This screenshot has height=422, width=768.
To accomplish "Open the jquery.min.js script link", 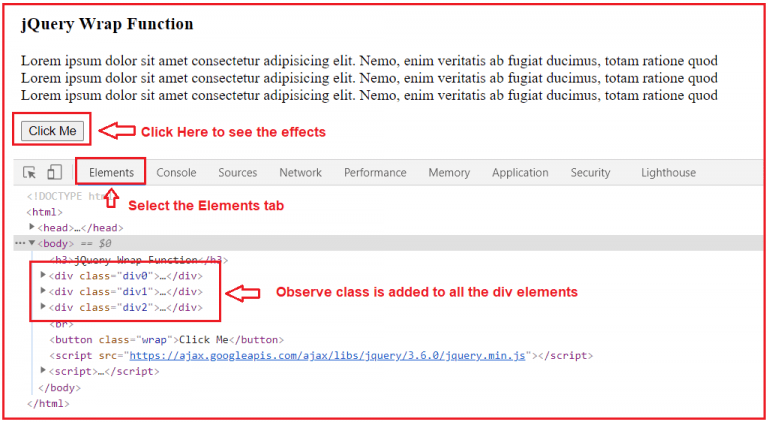I will [x=327, y=355].
